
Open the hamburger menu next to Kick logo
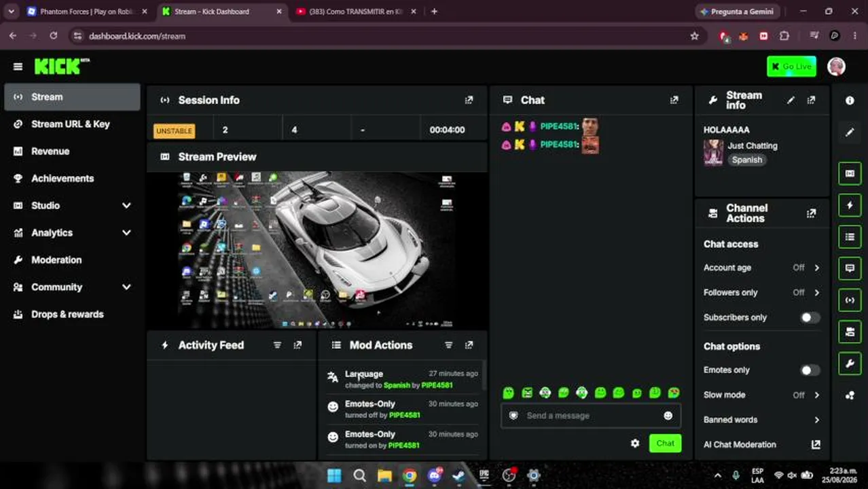(18, 67)
